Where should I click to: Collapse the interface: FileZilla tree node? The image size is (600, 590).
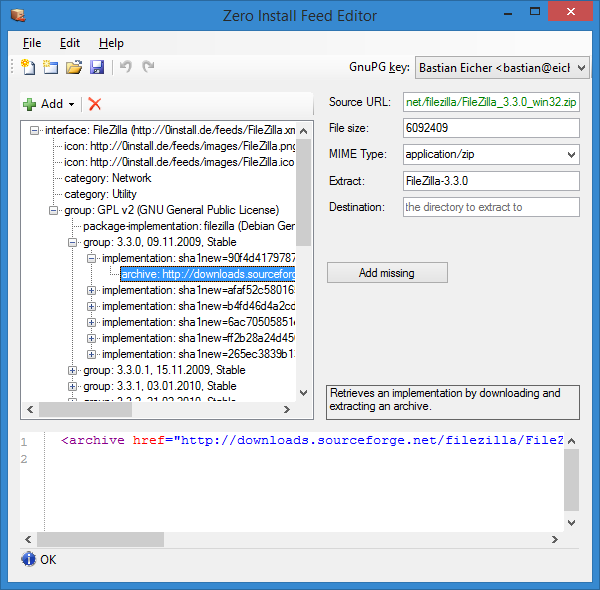[x=34, y=130]
